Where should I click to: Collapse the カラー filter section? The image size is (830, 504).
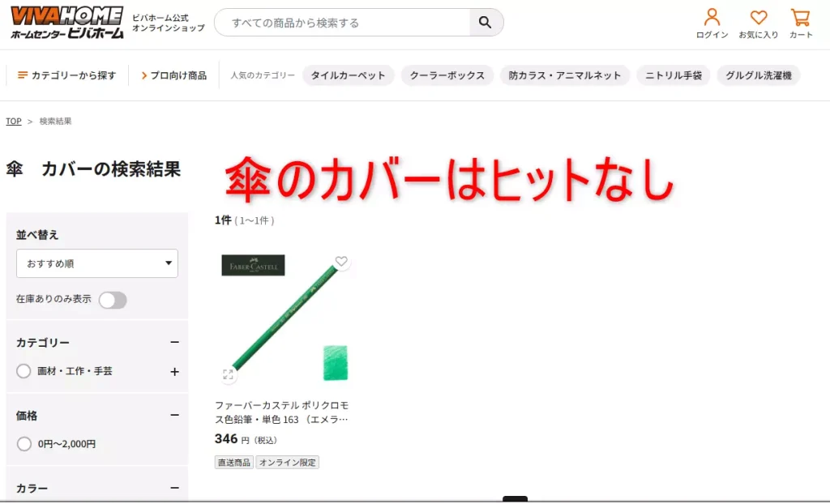tap(174, 487)
